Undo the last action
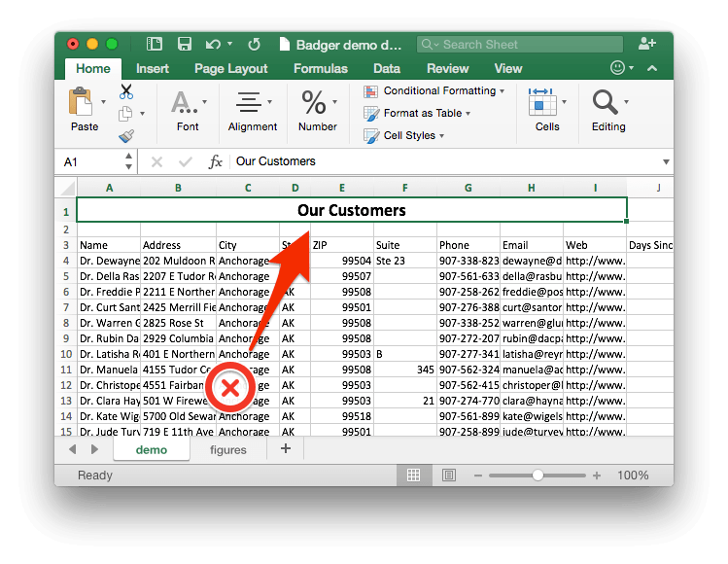This screenshot has width=728, height=564. tap(213, 45)
